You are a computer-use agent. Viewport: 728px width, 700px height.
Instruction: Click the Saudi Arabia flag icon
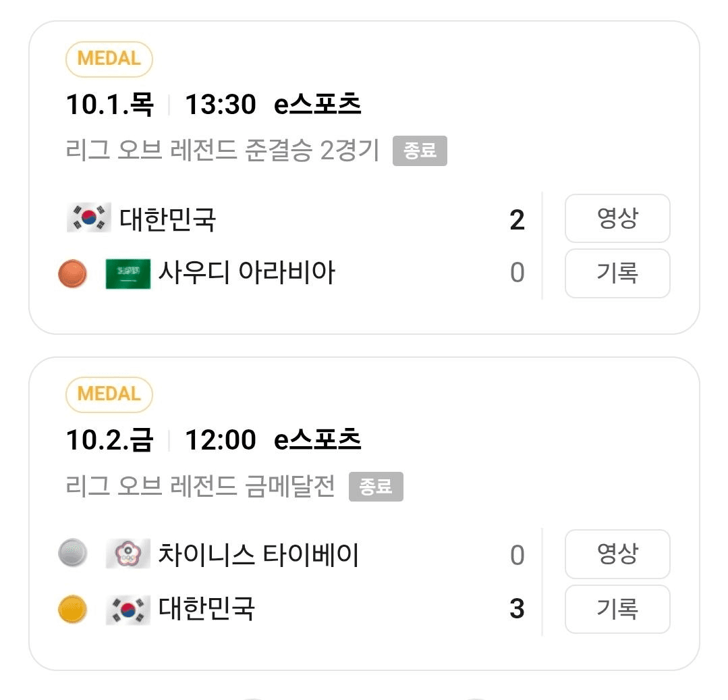point(128,273)
